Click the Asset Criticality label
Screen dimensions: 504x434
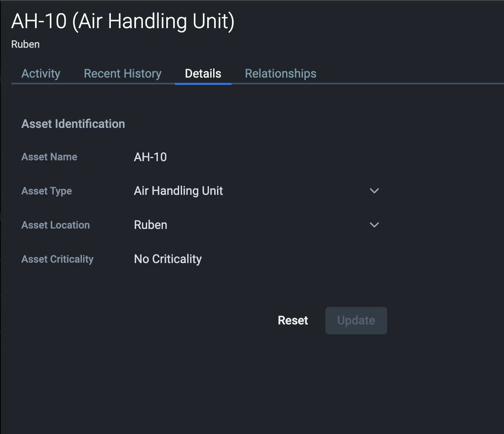(x=58, y=259)
